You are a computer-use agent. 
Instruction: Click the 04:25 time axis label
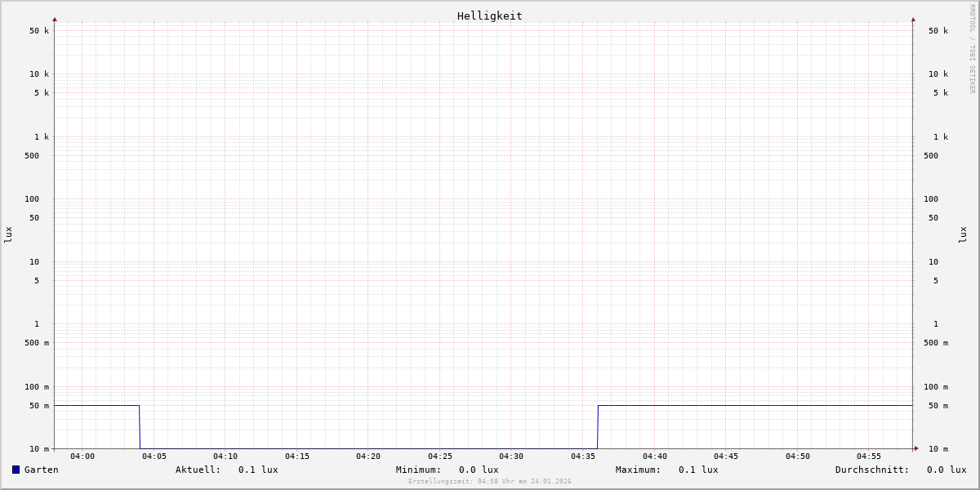[x=440, y=457]
